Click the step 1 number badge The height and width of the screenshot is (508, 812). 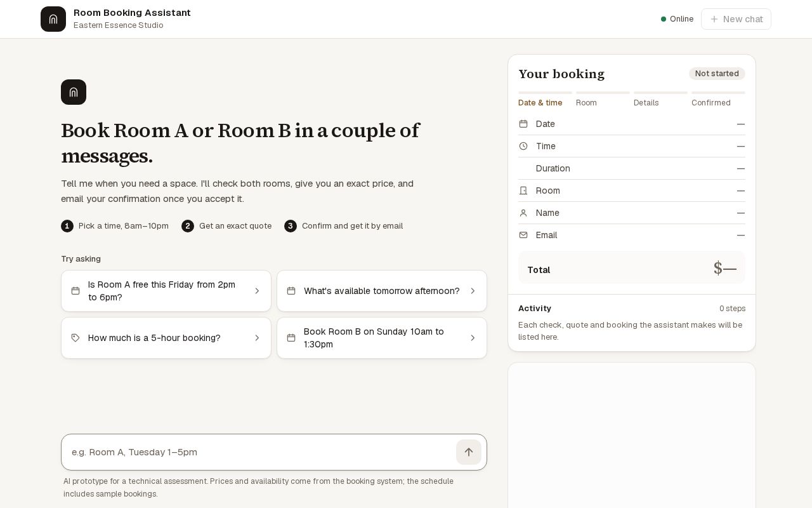67,226
